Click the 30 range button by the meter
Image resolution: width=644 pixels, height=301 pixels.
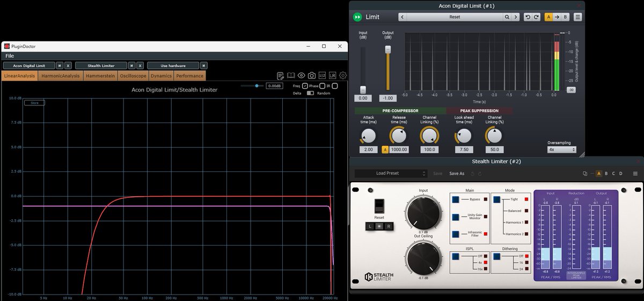coord(571,90)
